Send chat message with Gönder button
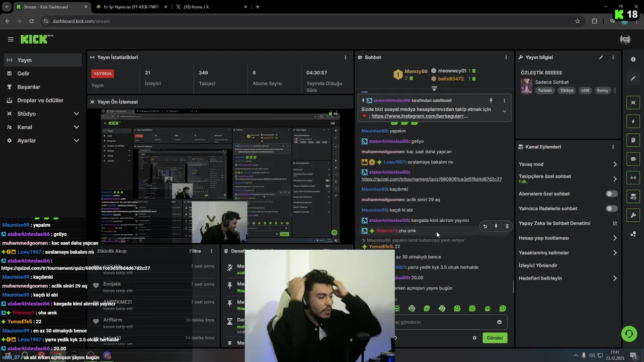Screen dimensions: 644x362 pos(495,338)
